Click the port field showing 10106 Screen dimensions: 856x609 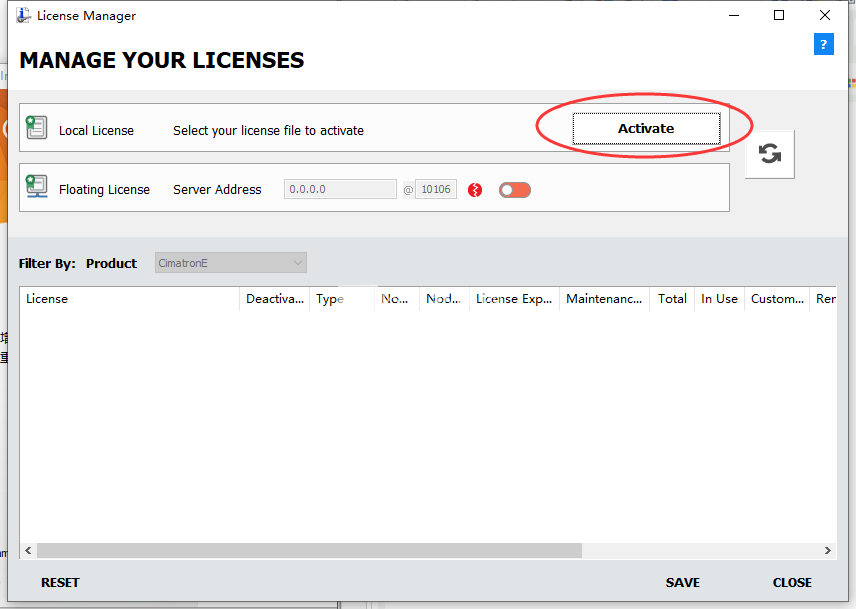point(436,189)
